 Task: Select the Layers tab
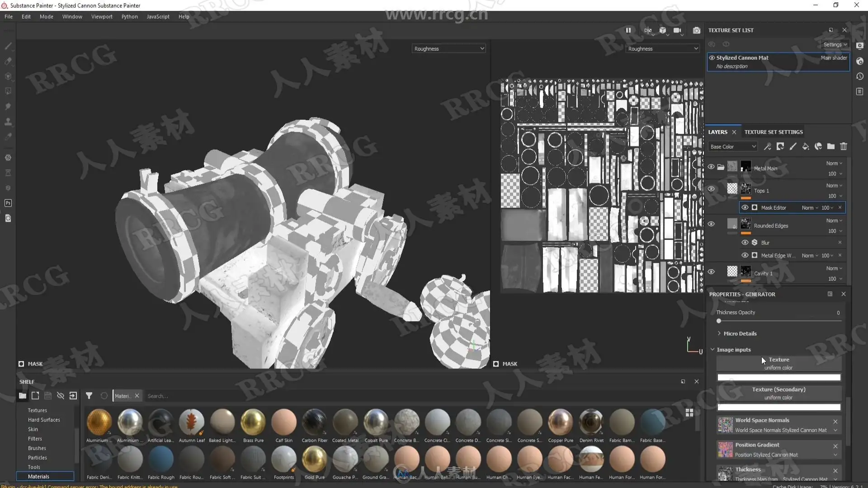717,132
